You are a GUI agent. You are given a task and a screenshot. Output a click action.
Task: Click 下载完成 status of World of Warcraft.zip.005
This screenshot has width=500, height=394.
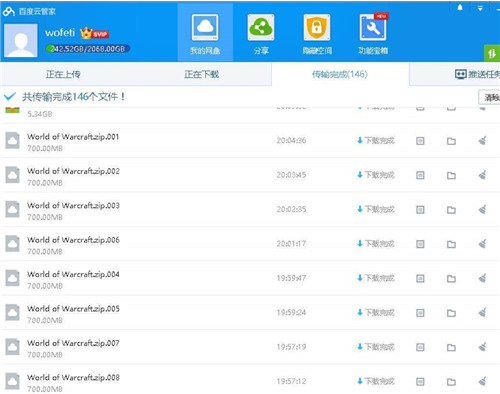[x=376, y=312]
